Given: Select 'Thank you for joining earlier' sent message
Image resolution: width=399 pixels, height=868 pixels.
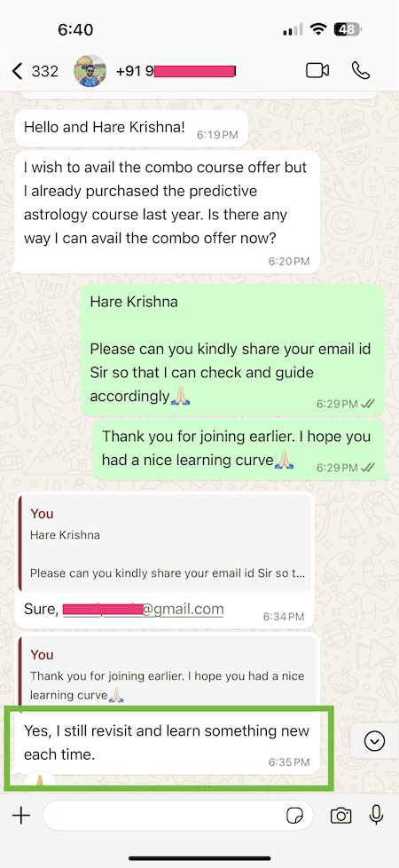Looking at the screenshot, I should click(238, 448).
